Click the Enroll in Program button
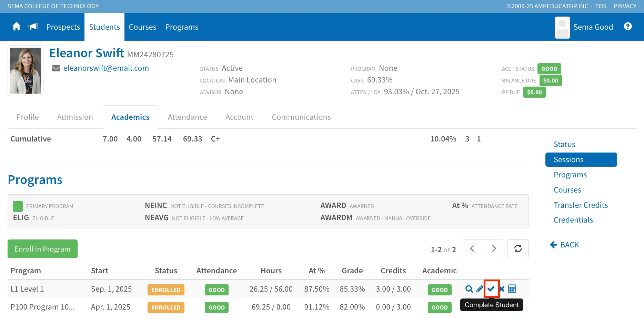The height and width of the screenshot is (323, 644). 42,249
